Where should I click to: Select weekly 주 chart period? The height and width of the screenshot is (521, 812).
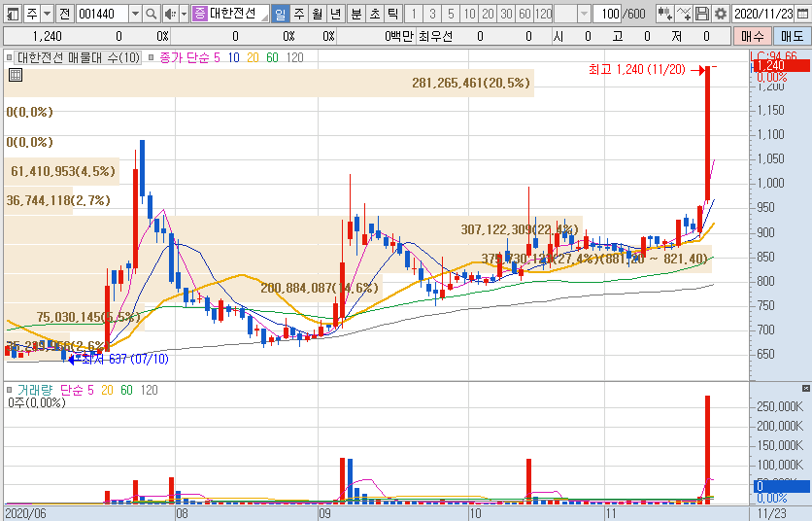click(x=299, y=14)
